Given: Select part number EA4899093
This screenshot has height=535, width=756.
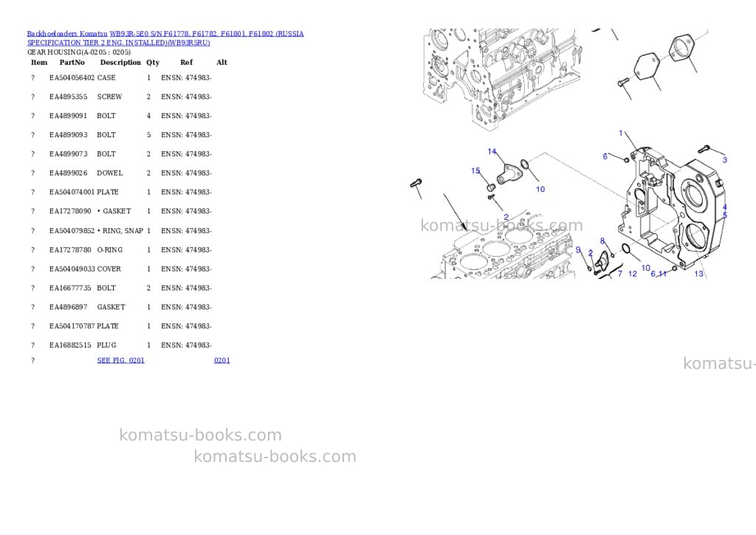Looking at the screenshot, I should click(x=68, y=135).
